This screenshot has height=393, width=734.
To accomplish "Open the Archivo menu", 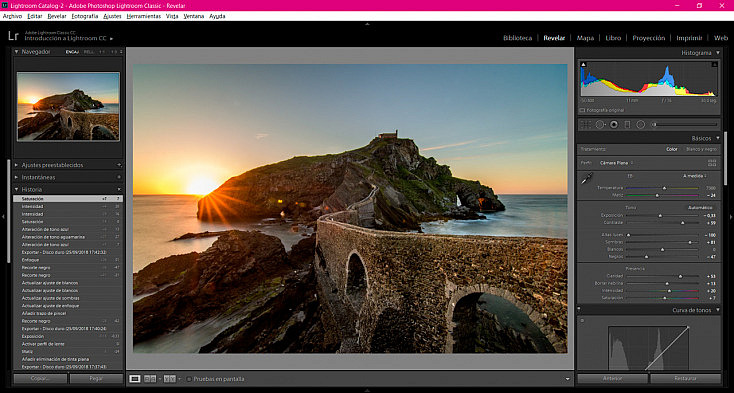I will (12, 16).
